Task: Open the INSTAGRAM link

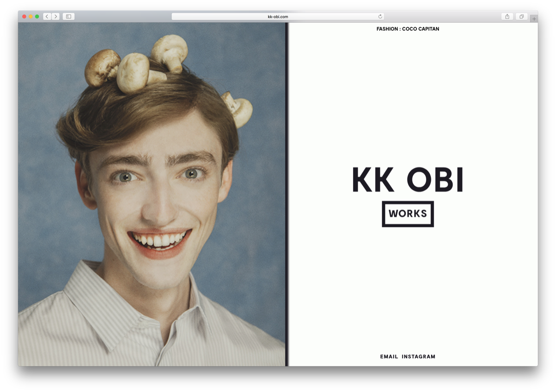Action: click(418, 357)
